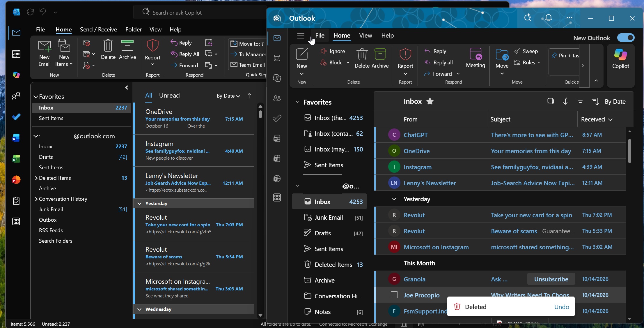Collapse the new Outlook ribbon
The image size is (644, 328).
pyautogui.click(x=596, y=81)
